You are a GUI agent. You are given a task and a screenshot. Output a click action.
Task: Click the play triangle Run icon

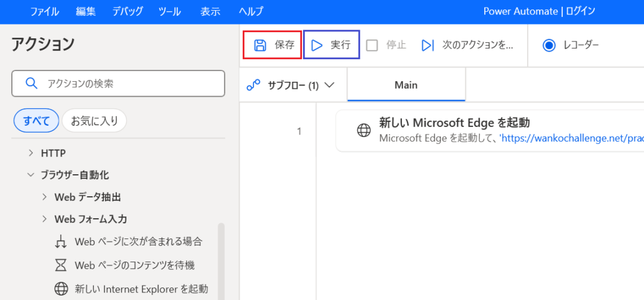(317, 45)
